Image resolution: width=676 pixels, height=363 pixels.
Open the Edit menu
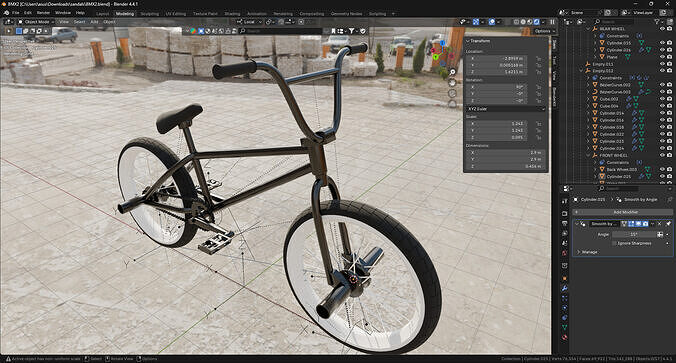[28, 13]
